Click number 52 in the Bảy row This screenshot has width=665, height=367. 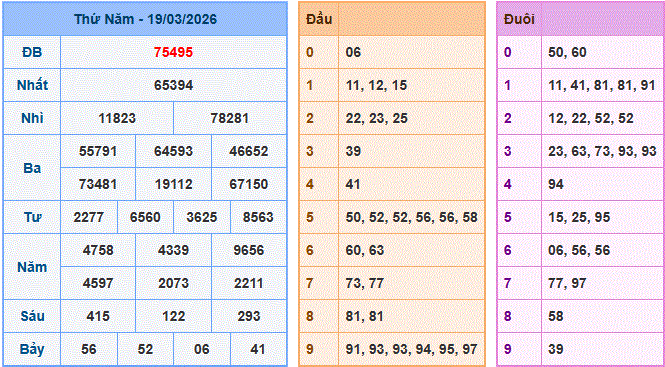tap(145, 349)
